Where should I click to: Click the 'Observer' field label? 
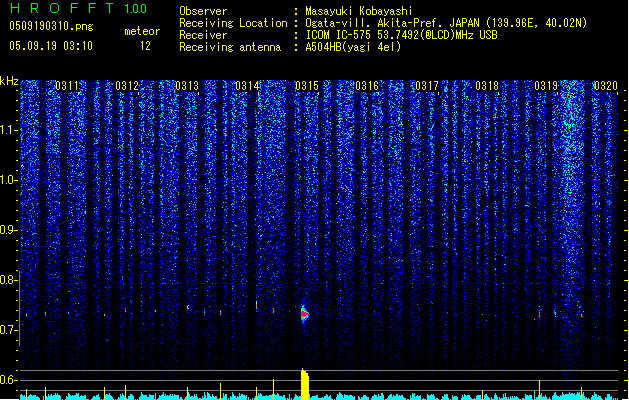203,11
